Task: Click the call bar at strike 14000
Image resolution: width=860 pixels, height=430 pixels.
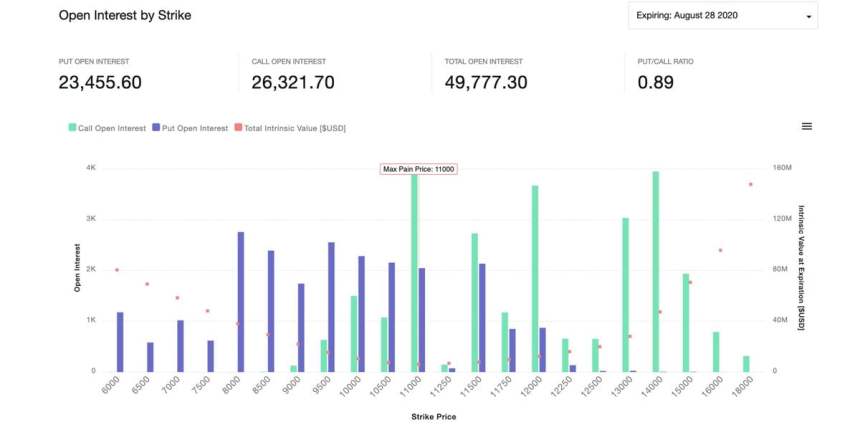Action: point(655,270)
